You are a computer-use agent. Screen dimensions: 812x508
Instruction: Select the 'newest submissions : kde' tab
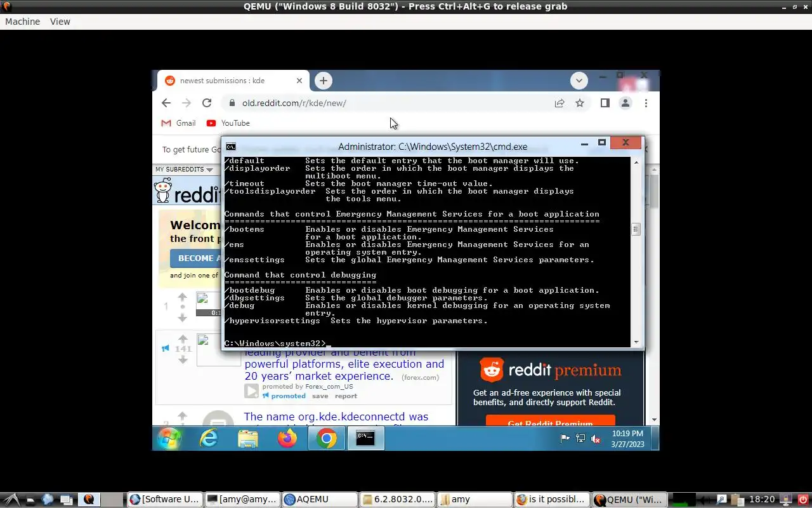click(233, 81)
